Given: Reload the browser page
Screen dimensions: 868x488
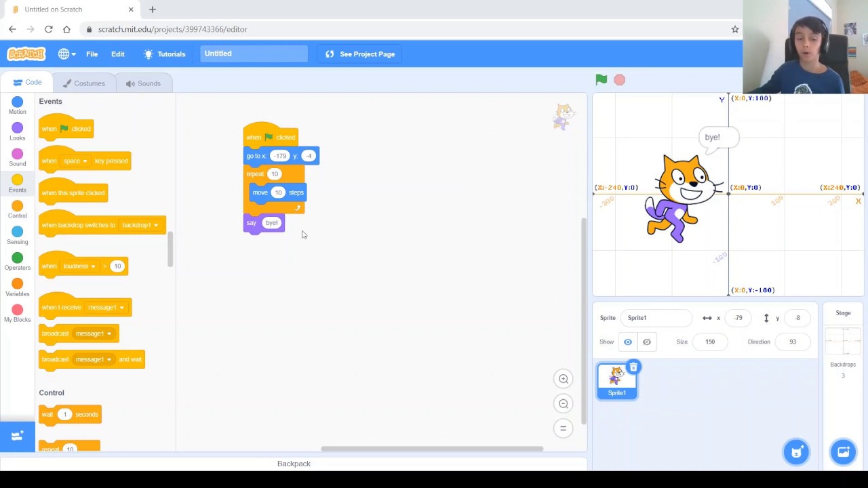Looking at the screenshot, I should tap(48, 29).
